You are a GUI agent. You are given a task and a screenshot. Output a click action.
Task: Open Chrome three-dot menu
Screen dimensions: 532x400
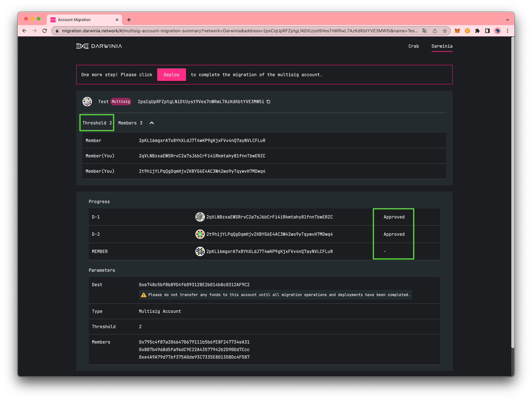click(x=508, y=31)
